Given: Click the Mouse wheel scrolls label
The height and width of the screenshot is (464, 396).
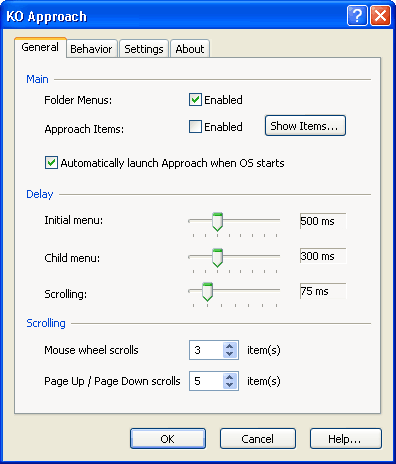Looking at the screenshot, I should click(x=91, y=350).
